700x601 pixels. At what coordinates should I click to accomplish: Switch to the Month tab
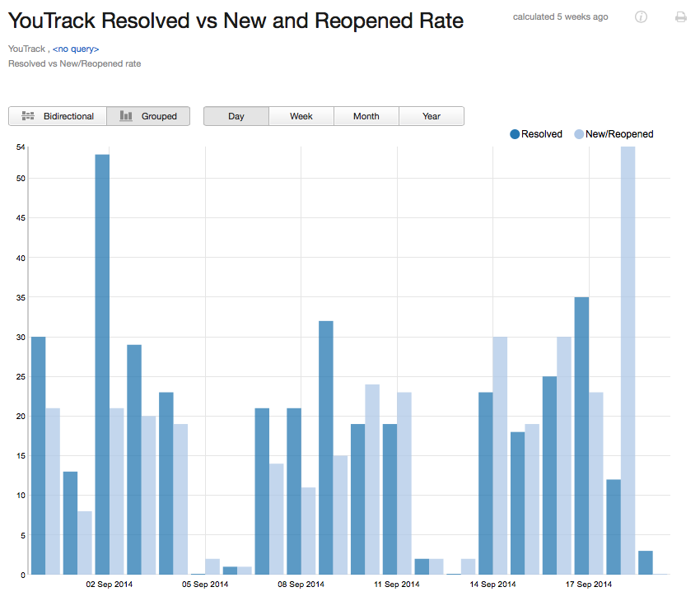[x=366, y=116]
